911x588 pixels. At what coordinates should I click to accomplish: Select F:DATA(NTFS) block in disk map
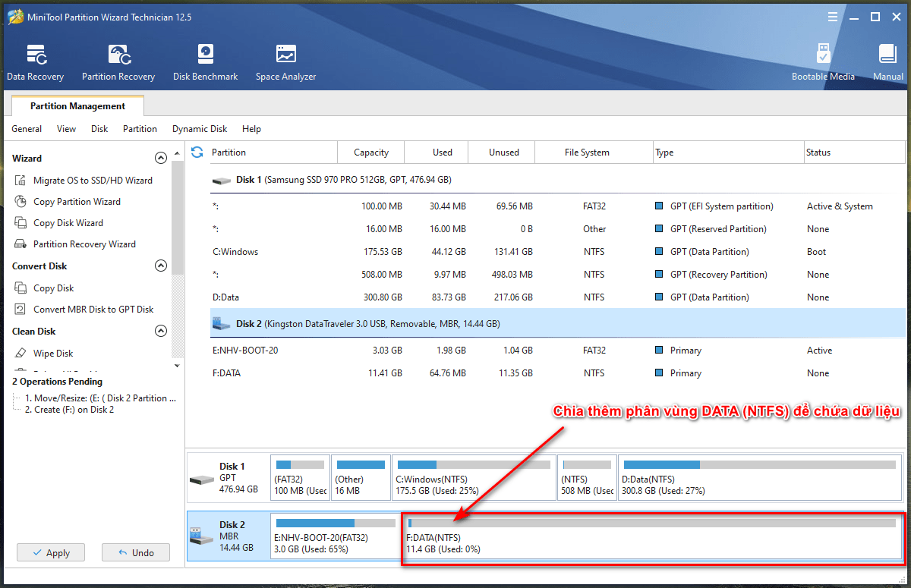click(x=653, y=536)
